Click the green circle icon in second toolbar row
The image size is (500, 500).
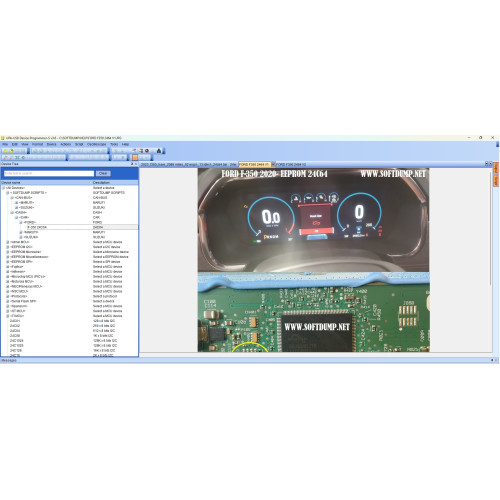point(23,157)
